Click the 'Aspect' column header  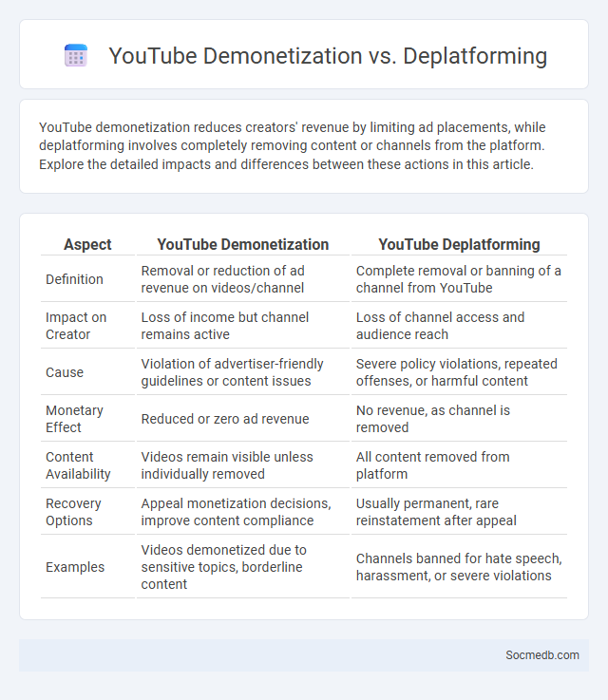pyautogui.click(x=87, y=244)
